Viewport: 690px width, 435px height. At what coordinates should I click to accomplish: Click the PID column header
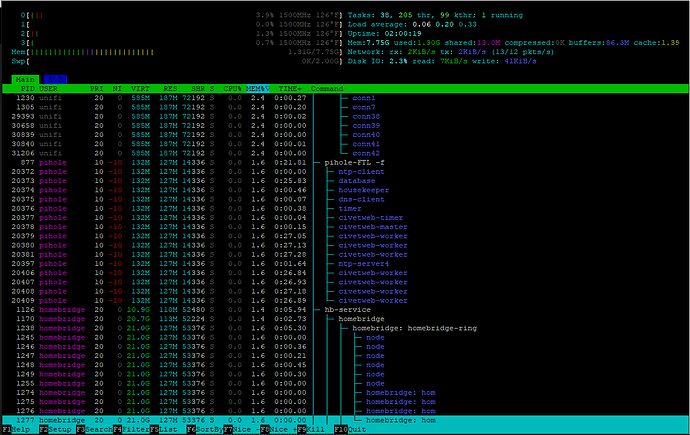tap(27, 88)
